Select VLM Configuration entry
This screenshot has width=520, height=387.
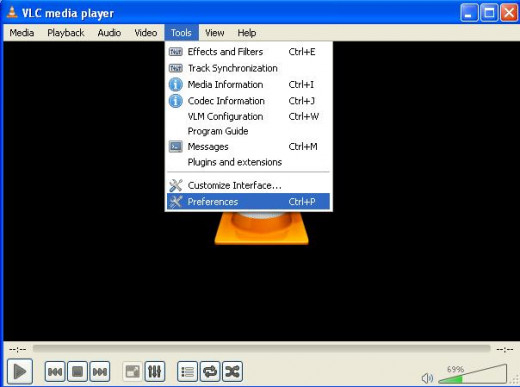[248, 116]
